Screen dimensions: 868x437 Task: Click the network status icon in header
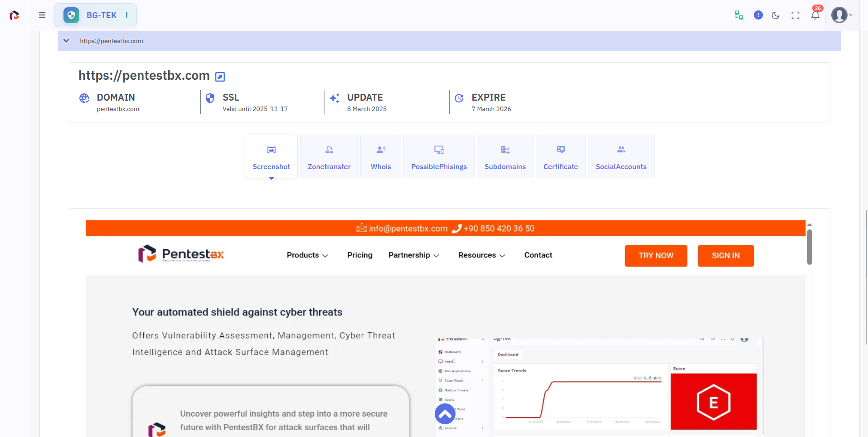(x=739, y=15)
